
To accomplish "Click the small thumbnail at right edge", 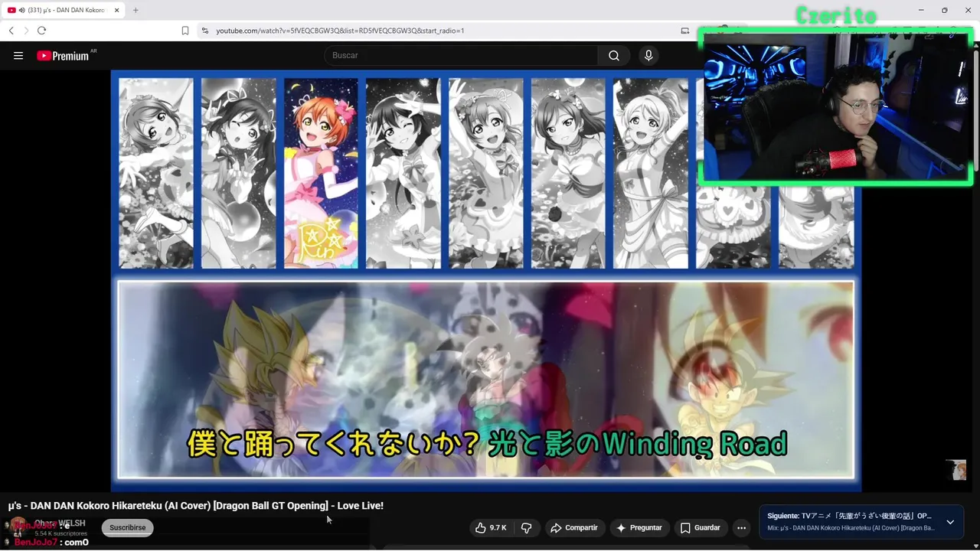I will 955,470.
